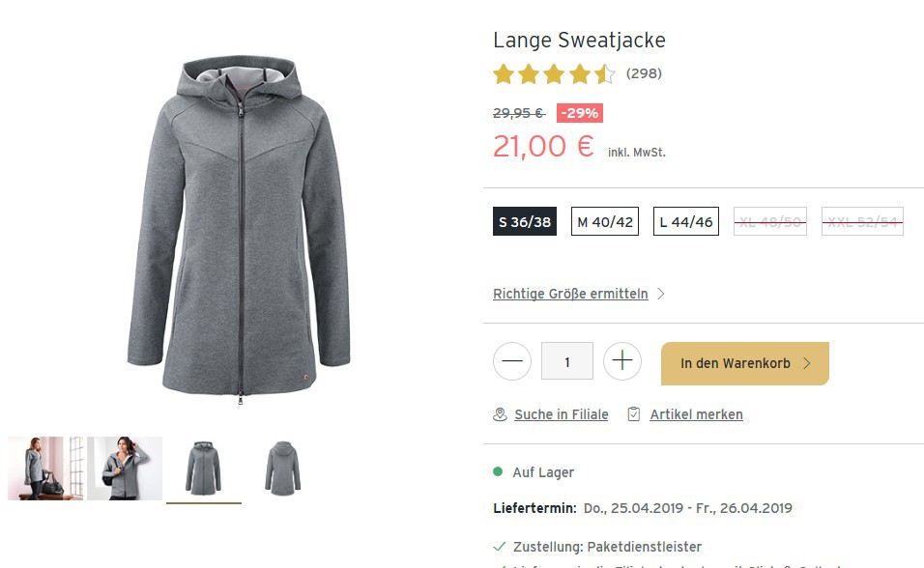Click the arrow beside Richtige Größe ermitteln
924x568 pixels.
point(661,294)
